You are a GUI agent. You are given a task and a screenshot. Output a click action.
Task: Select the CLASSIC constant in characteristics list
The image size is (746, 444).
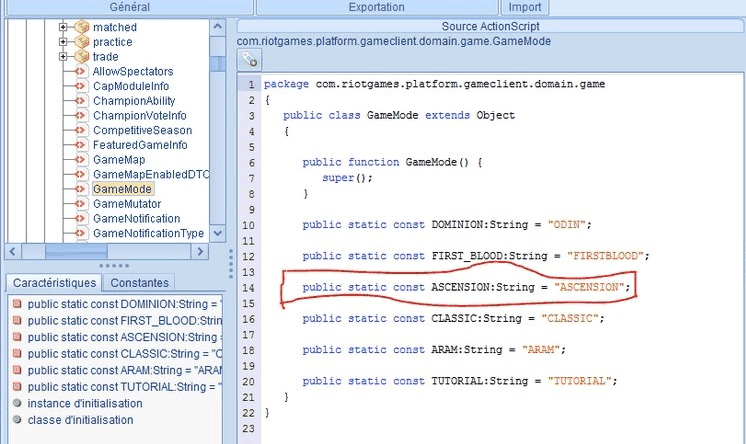point(125,354)
